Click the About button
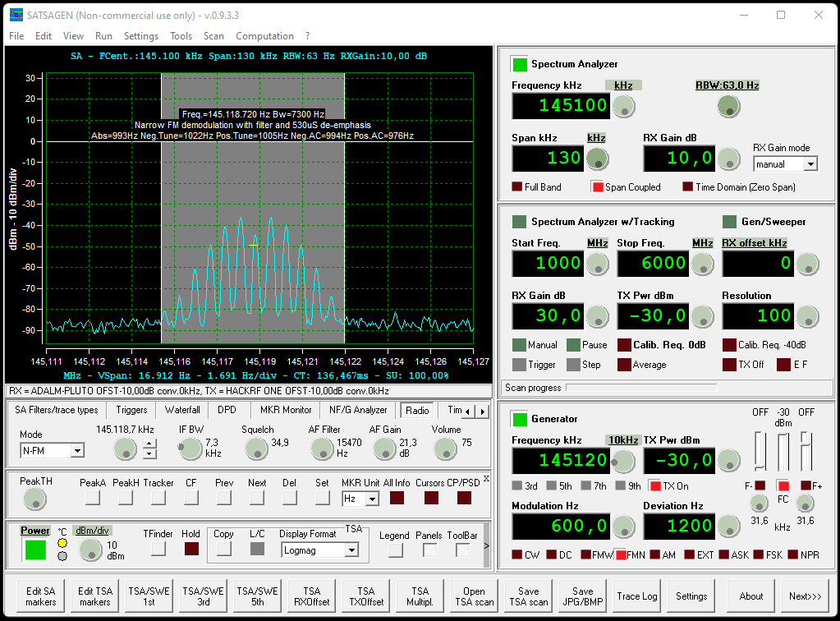Screen dimensions: 840x621 (751, 596)
